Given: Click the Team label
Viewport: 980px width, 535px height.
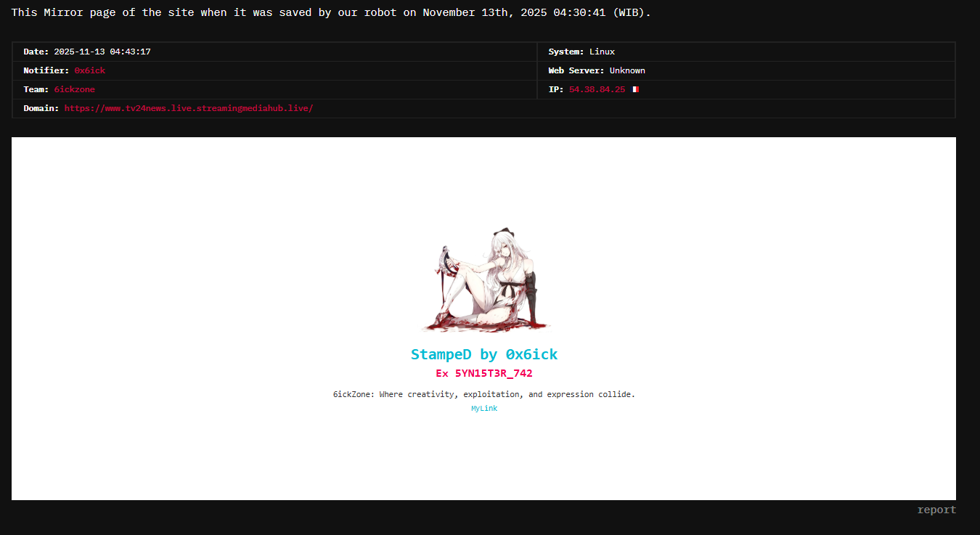Looking at the screenshot, I should (x=36, y=89).
